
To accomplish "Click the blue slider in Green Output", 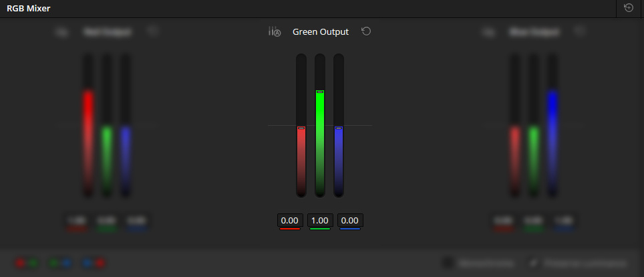I will tap(339, 126).
